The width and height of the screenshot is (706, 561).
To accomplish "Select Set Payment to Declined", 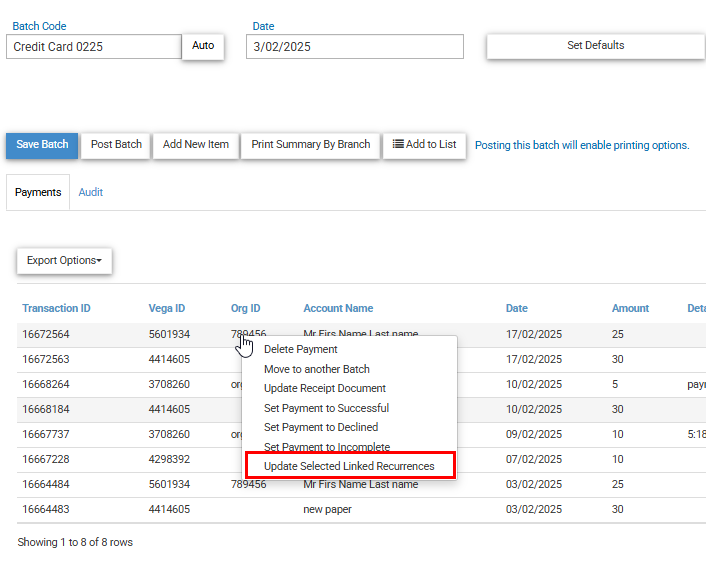I will point(321,427).
